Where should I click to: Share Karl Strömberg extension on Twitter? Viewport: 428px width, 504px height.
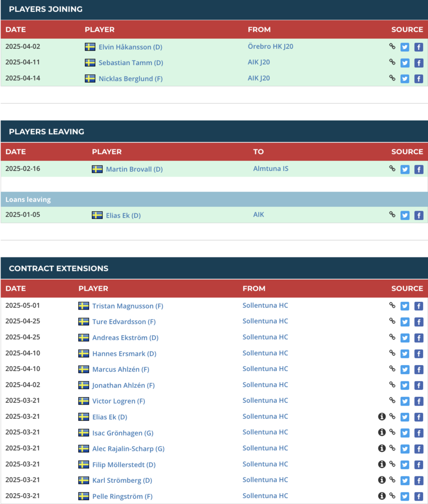click(405, 480)
